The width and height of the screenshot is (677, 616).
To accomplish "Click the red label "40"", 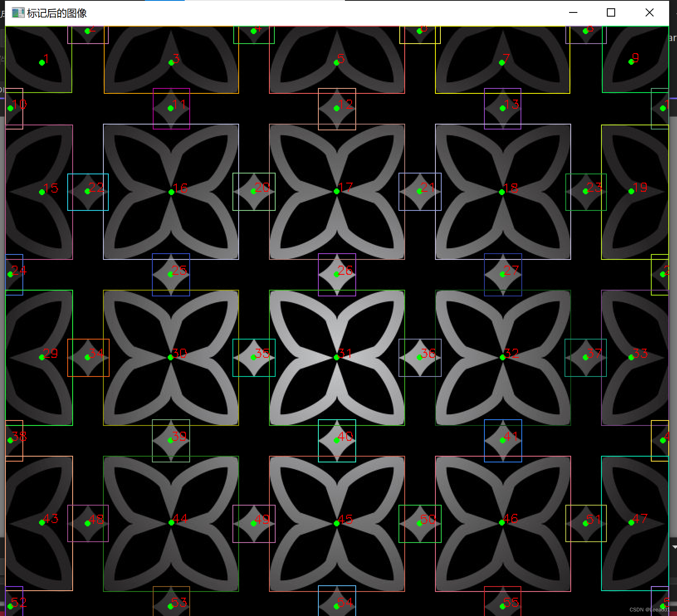I will tap(345, 436).
